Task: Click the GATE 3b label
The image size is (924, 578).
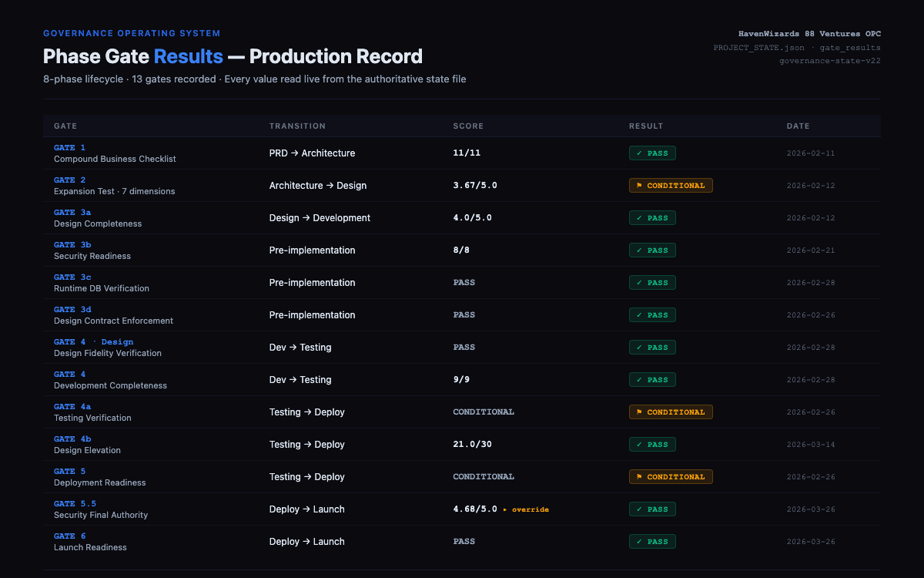Action: coord(72,244)
